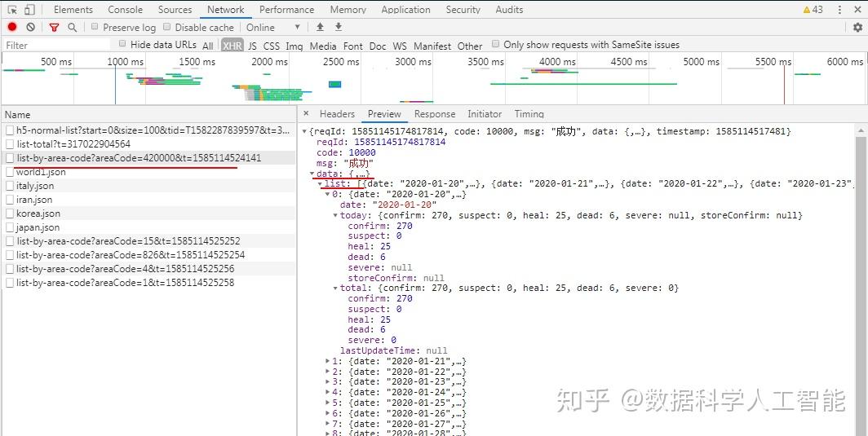Select the world1.json request

point(149,171)
